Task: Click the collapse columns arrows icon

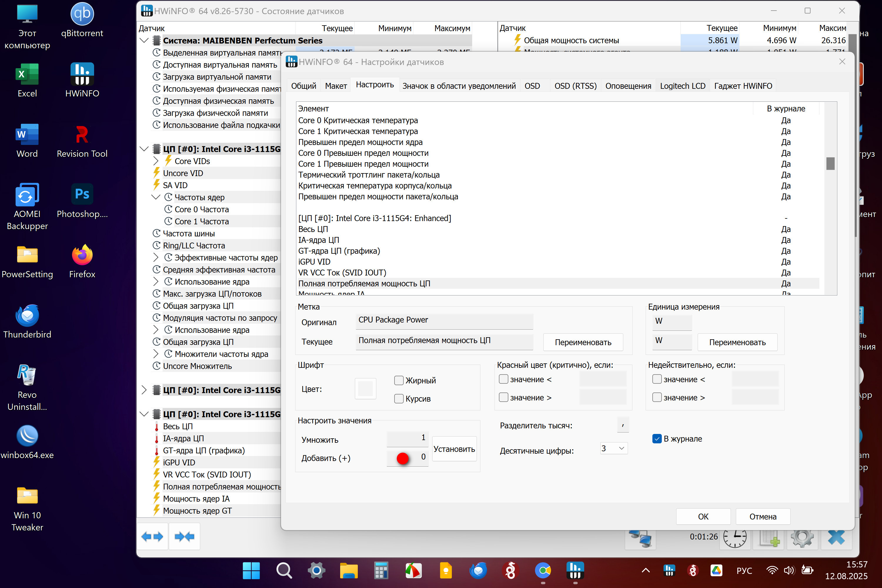Action: [185, 537]
